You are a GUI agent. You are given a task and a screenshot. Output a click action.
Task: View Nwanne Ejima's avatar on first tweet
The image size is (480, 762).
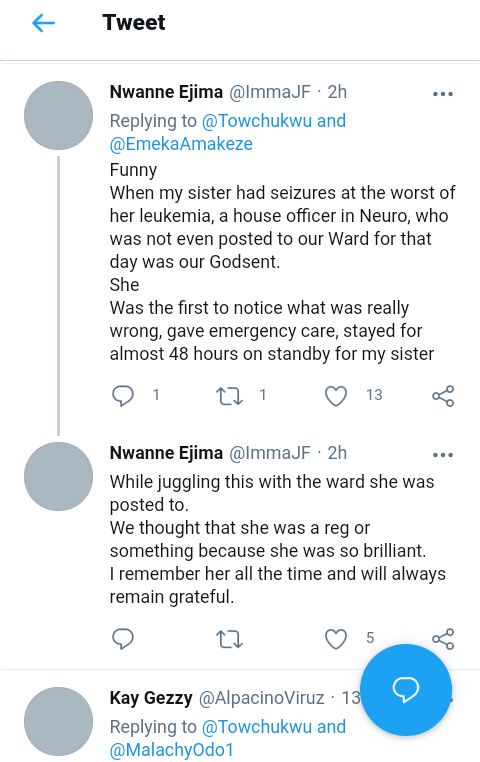(x=58, y=115)
